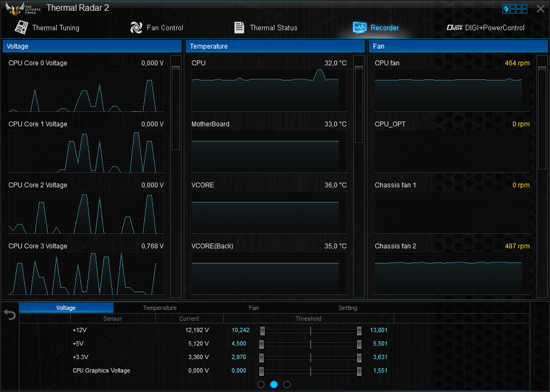Click the 32,0 °C CPU temperature value
This screenshot has height=392, width=550.
tap(336, 63)
